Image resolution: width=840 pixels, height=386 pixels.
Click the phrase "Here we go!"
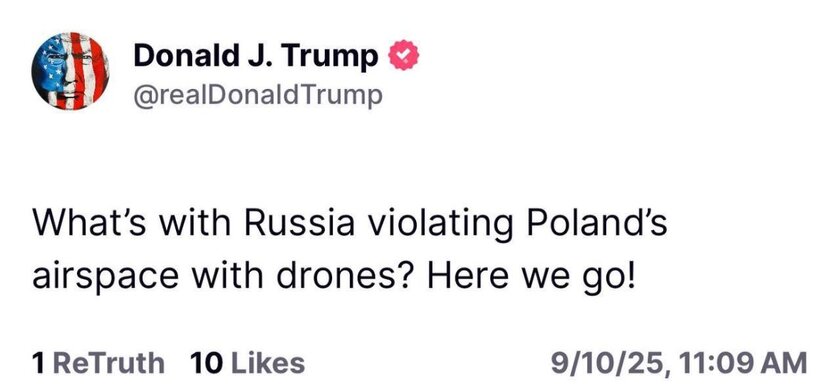[x=530, y=277]
